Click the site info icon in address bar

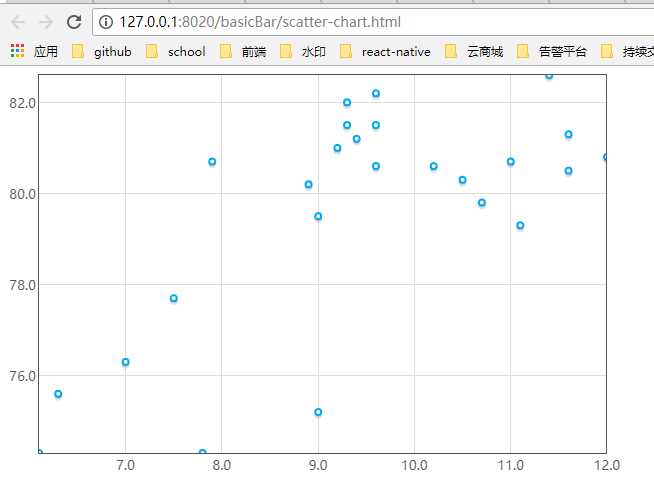point(106,22)
